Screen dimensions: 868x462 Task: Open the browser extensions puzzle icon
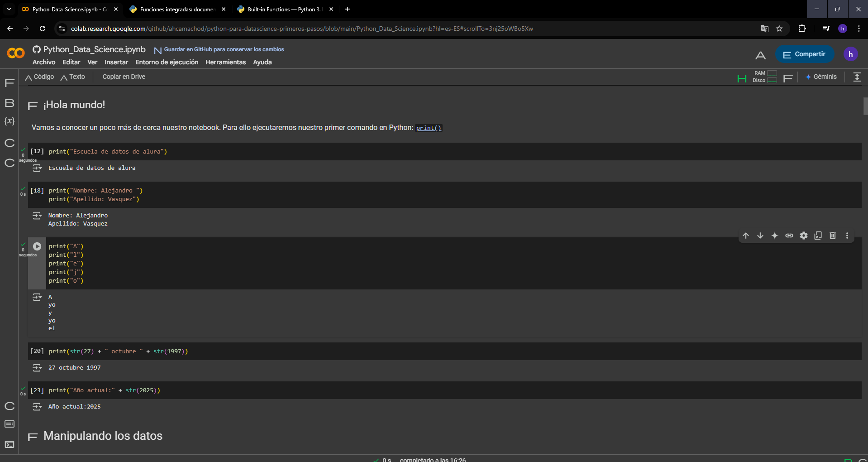[x=802, y=29]
